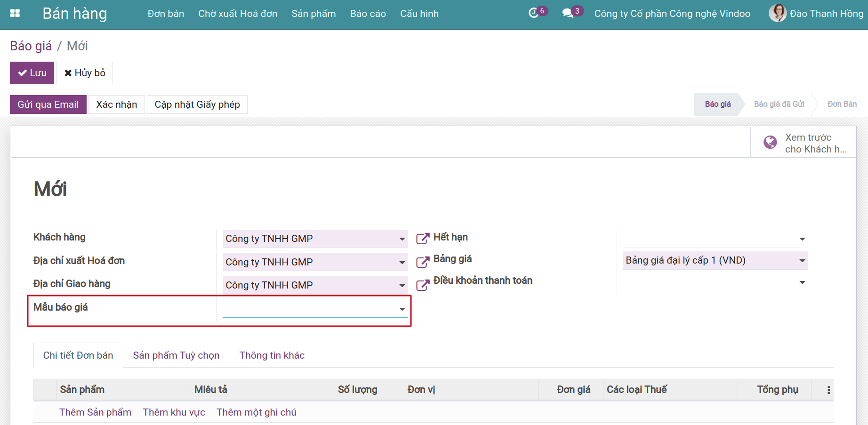Click Thêm Sản phẩm link

coord(95,412)
